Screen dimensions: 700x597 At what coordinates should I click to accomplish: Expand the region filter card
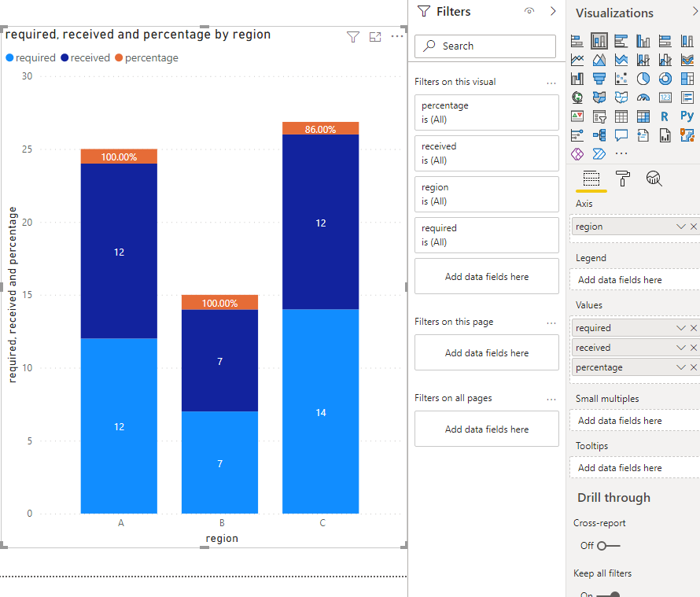487,194
